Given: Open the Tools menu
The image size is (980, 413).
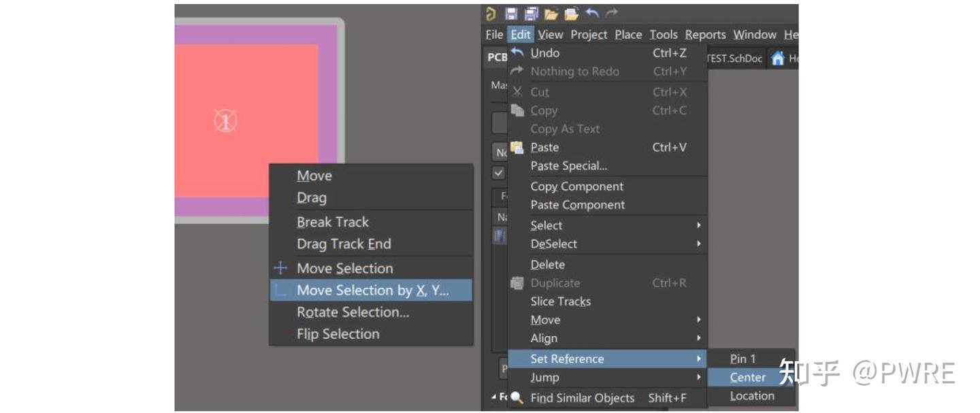Looking at the screenshot, I should 663,35.
